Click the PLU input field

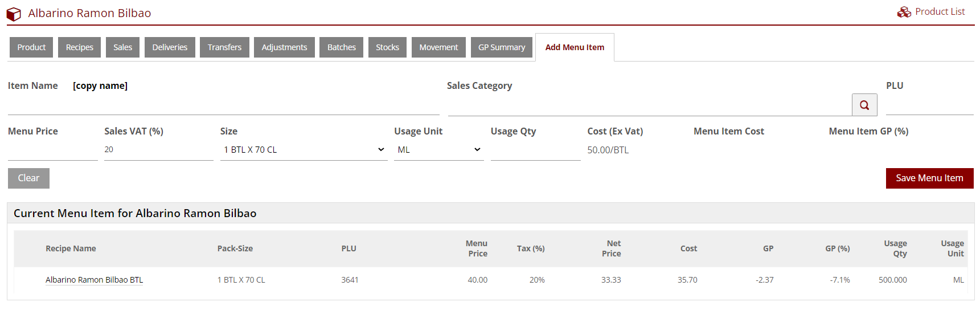coord(929,105)
